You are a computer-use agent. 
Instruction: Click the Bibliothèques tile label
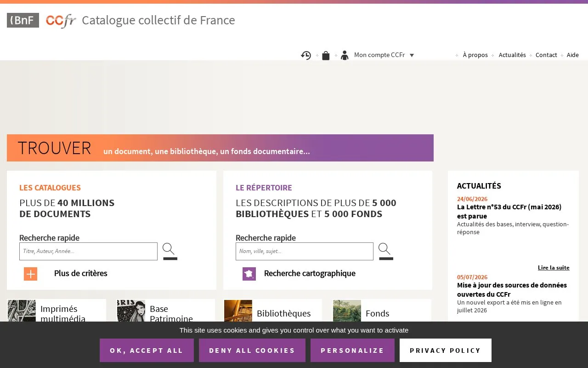tap(284, 314)
